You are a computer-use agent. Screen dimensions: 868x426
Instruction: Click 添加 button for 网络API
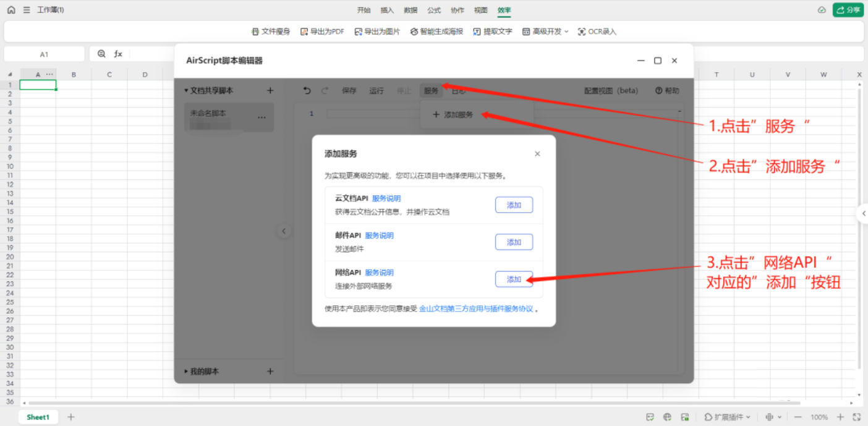click(x=514, y=279)
